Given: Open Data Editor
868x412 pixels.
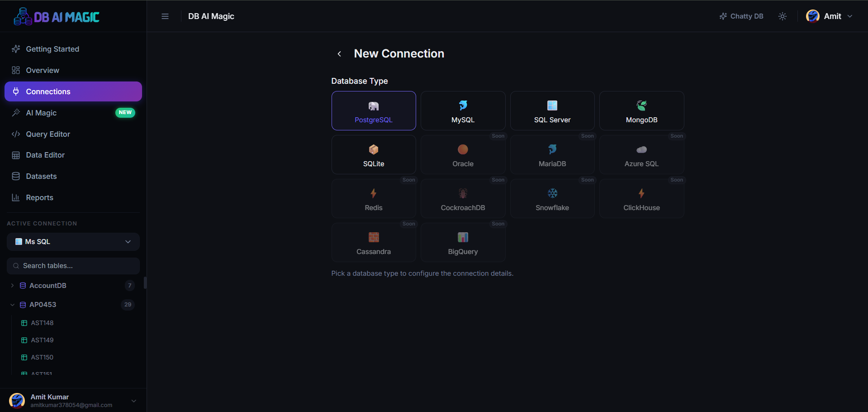Looking at the screenshot, I should (x=73, y=155).
